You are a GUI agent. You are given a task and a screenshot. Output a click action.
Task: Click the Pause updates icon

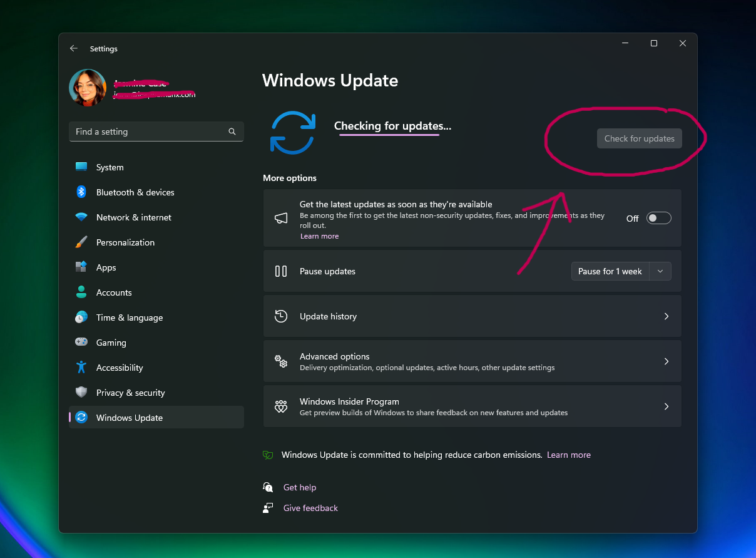[281, 271]
